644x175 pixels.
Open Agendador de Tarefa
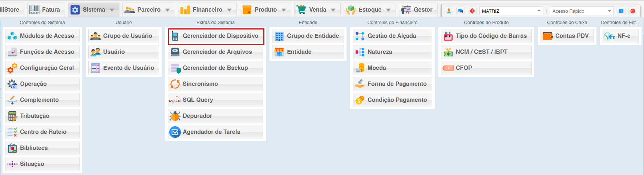pyautogui.click(x=216, y=132)
